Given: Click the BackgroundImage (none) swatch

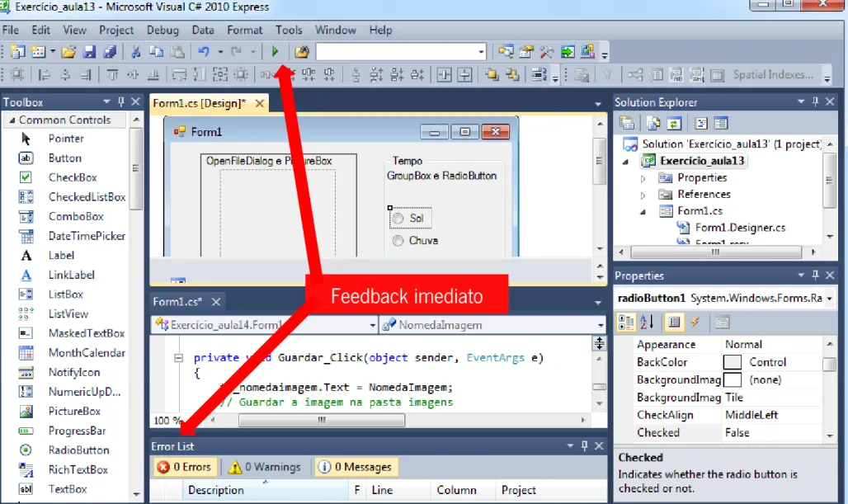Looking at the screenshot, I should click(733, 379).
